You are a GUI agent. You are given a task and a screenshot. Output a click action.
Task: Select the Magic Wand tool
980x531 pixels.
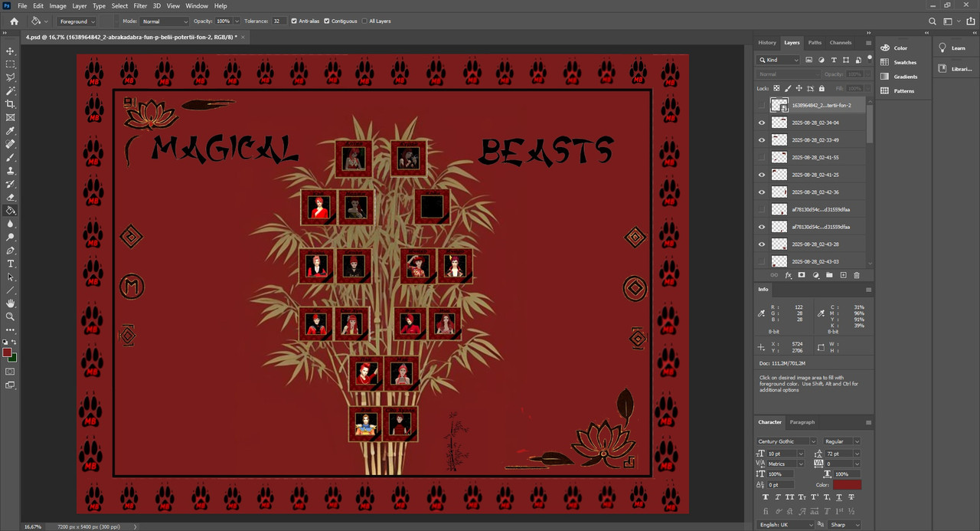[x=11, y=90]
